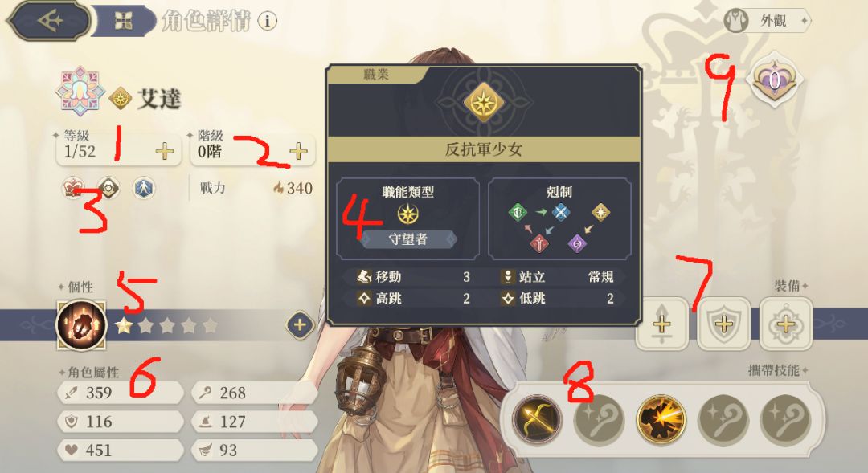Image resolution: width=868 pixels, height=473 pixels.
Task: Open the empty accessory equipment slot
Action: pyautogui.click(x=786, y=324)
